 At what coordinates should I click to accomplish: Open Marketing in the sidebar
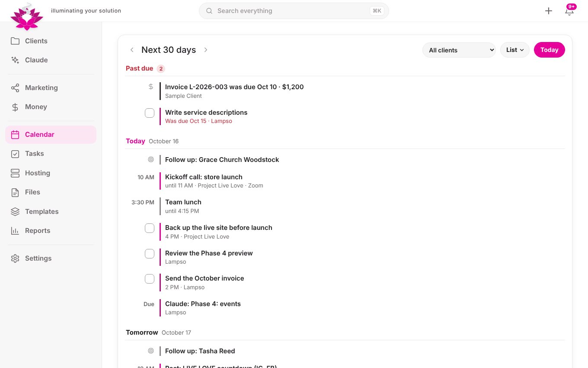(51, 88)
